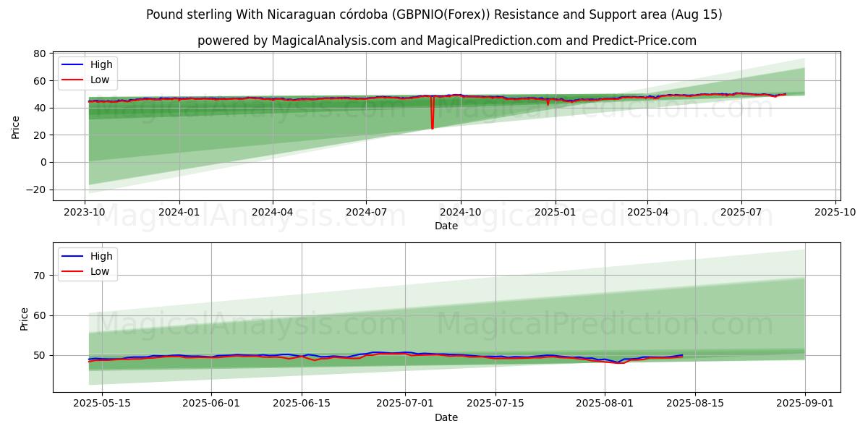The height and width of the screenshot is (434, 868).
Task: Click the '2024-04' tick label on top chart
Action: (273, 213)
